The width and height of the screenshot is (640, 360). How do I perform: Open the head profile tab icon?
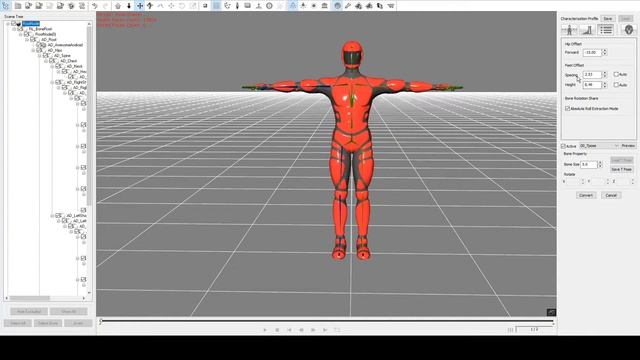(x=629, y=30)
